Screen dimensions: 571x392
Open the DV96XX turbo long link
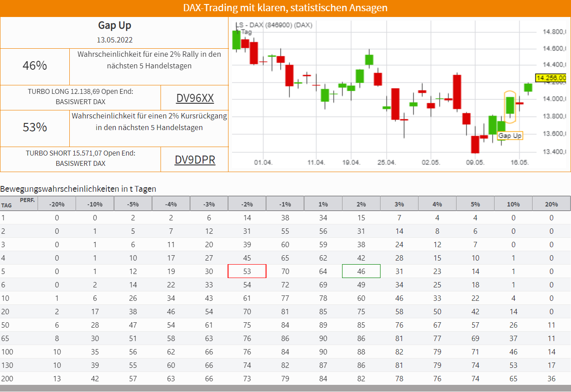(x=195, y=98)
